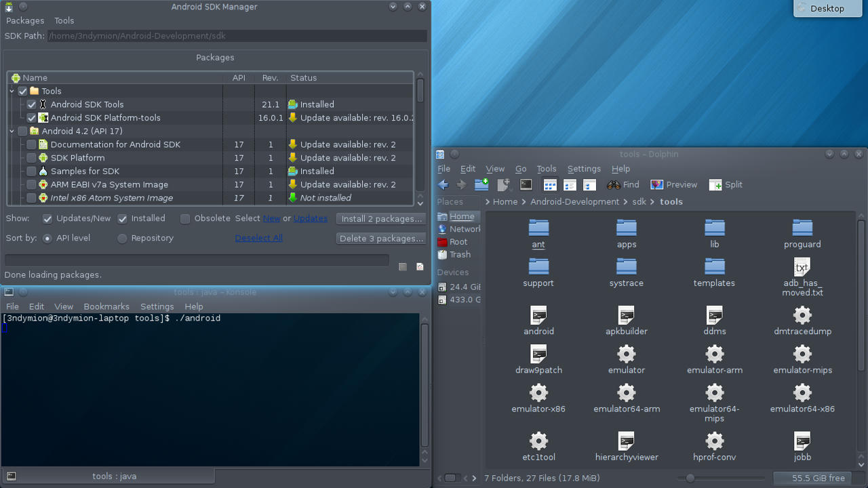Collapse the Android 4.2 (API 17) tree group
Image resolution: width=868 pixels, height=488 pixels.
point(12,131)
